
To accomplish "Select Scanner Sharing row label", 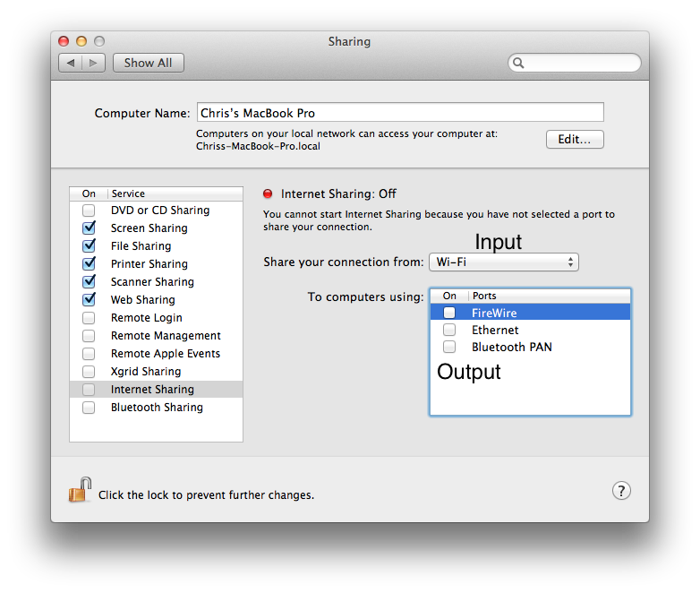I will click(152, 281).
